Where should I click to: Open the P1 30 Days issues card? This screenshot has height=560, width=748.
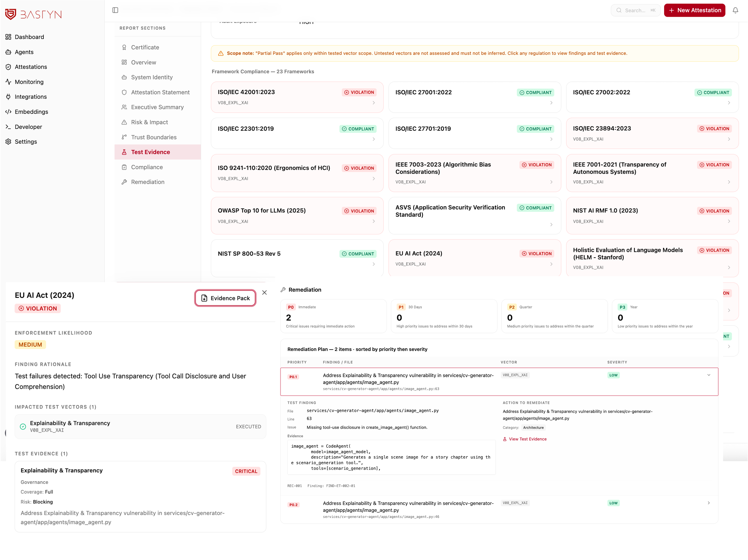click(444, 316)
